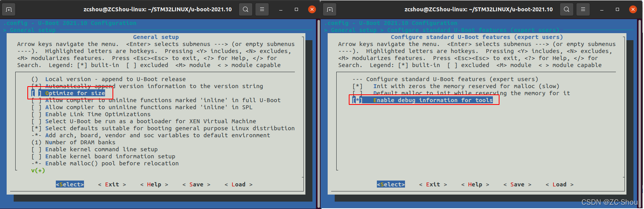644x209 pixels.
Task: Close the left terminal window
Action: (x=312, y=9)
